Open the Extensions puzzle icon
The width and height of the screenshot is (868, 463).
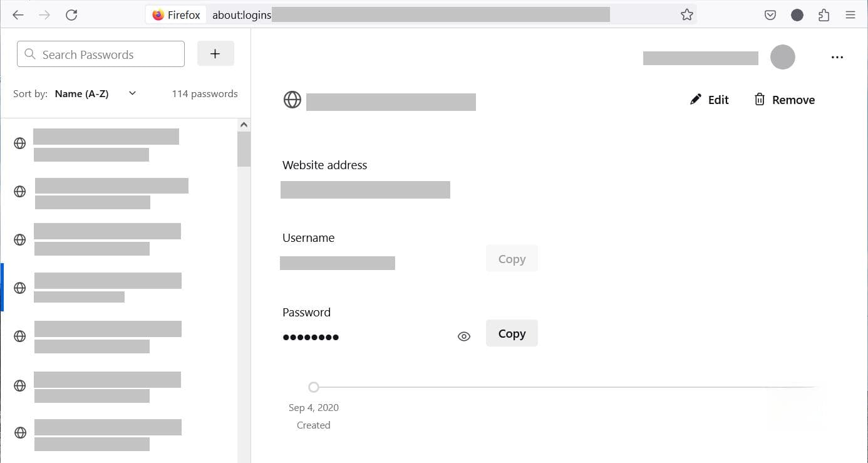tap(824, 15)
